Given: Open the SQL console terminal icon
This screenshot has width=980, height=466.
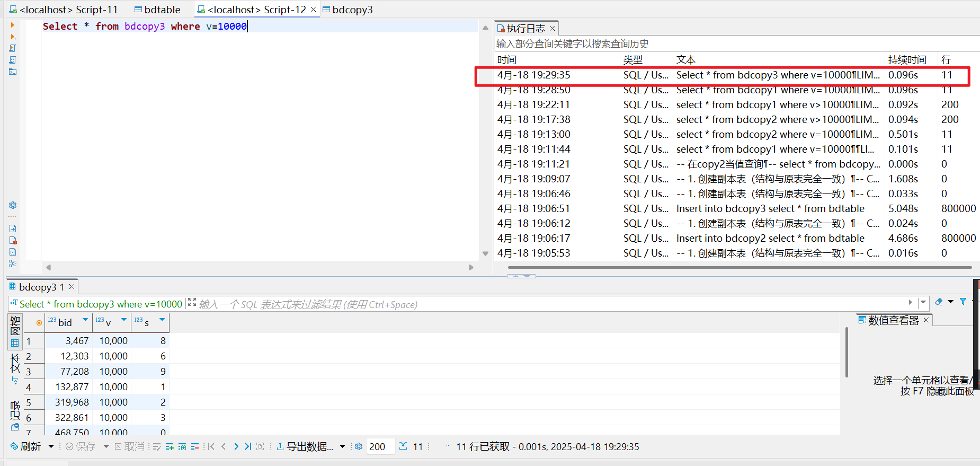Looking at the screenshot, I should click(13, 72).
